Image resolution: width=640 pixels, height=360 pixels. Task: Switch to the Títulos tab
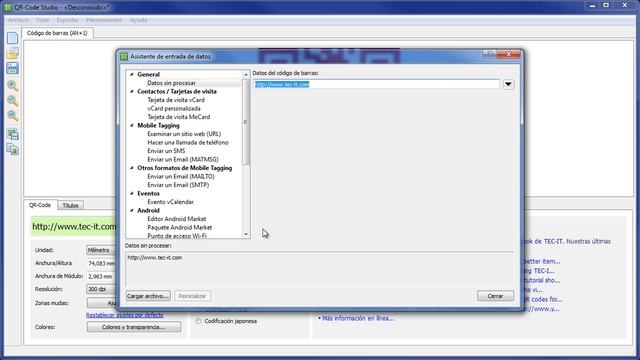(x=71, y=205)
